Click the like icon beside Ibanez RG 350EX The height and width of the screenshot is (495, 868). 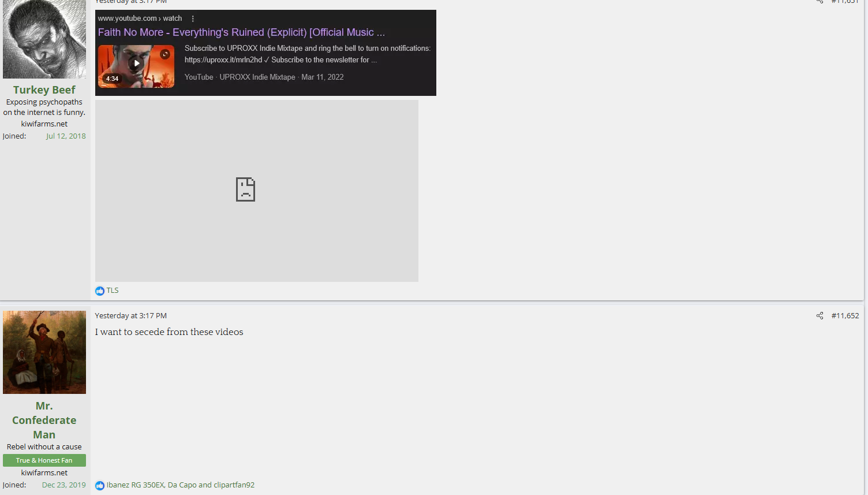(x=100, y=485)
